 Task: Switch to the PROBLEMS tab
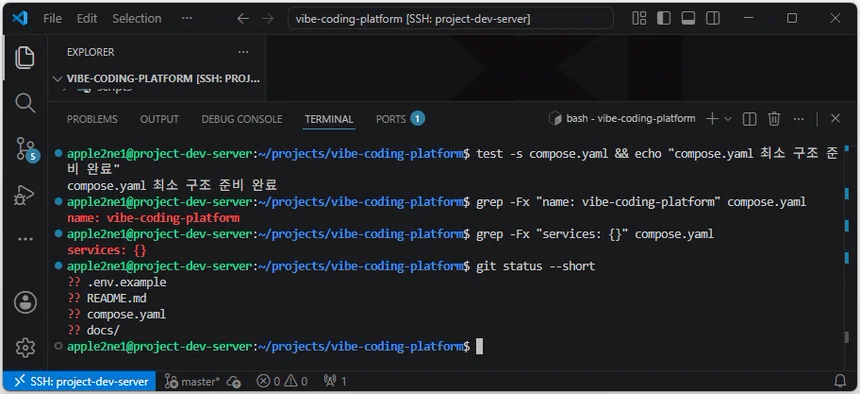click(92, 119)
